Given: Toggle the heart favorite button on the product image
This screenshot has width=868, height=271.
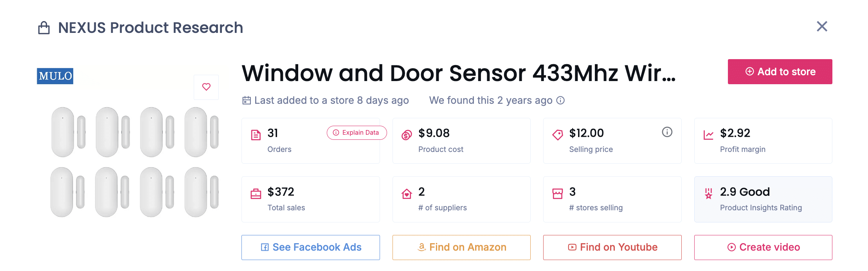Looking at the screenshot, I should (x=206, y=87).
